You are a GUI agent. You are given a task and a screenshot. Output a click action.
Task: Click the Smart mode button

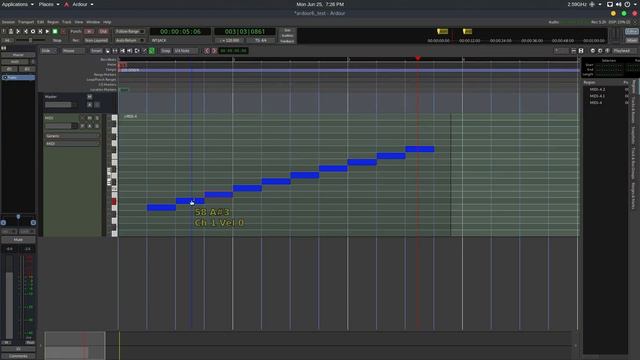(96, 51)
